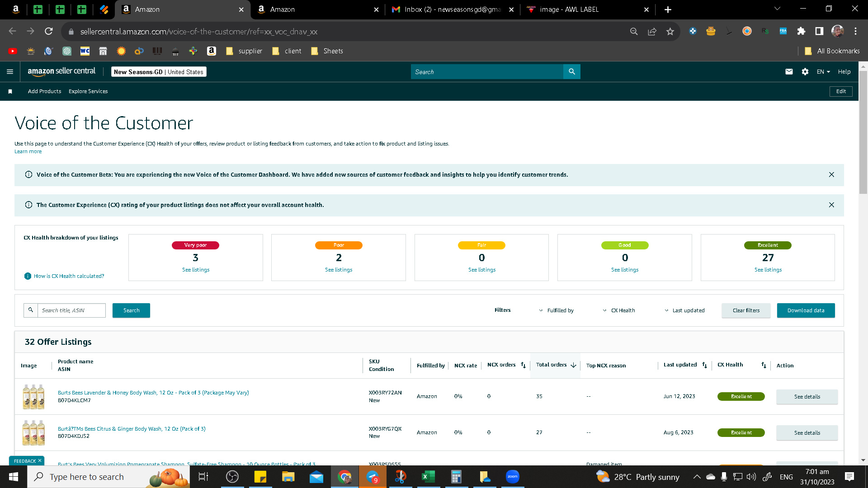Focus the Search title, ASIN input field
The width and height of the screenshot is (868, 488).
pyautogui.click(x=71, y=310)
